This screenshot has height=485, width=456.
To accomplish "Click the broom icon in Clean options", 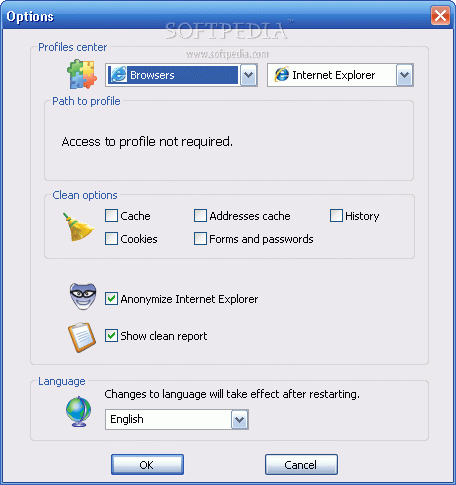I will [78, 227].
